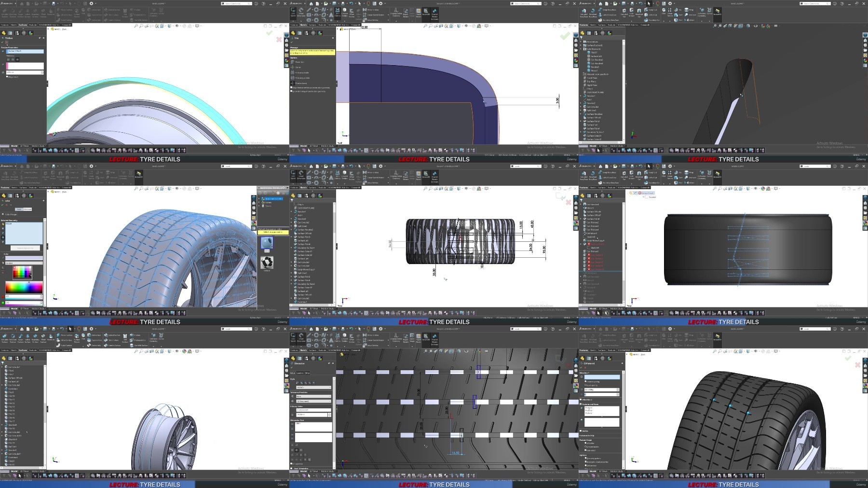The image size is (868, 488).
Task: Open the Tolerance type None dropdown
Action: click(x=313, y=396)
